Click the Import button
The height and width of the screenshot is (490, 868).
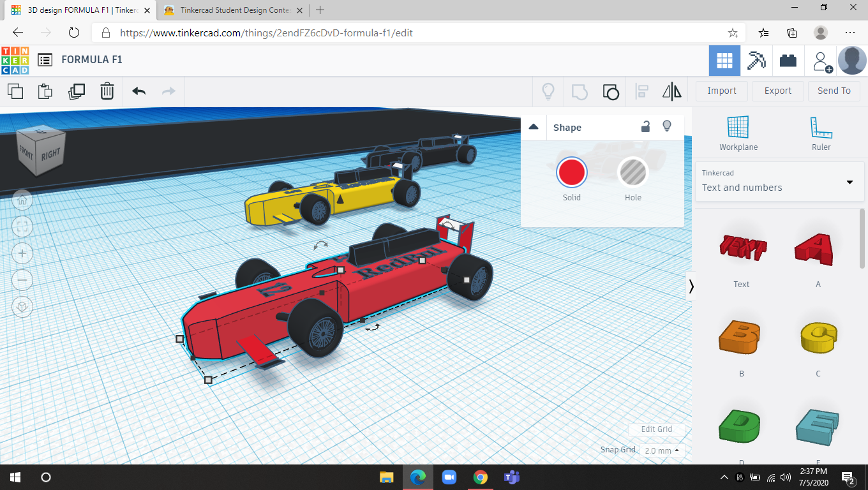[x=722, y=91]
